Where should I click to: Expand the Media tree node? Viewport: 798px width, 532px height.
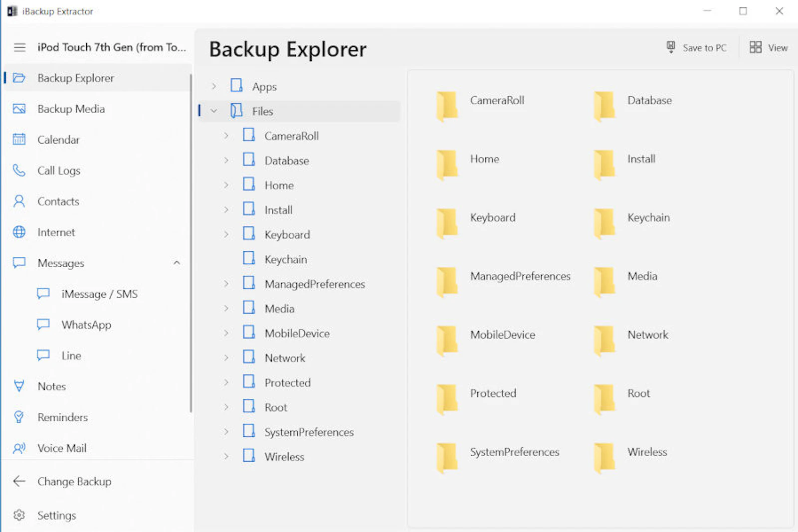(226, 309)
